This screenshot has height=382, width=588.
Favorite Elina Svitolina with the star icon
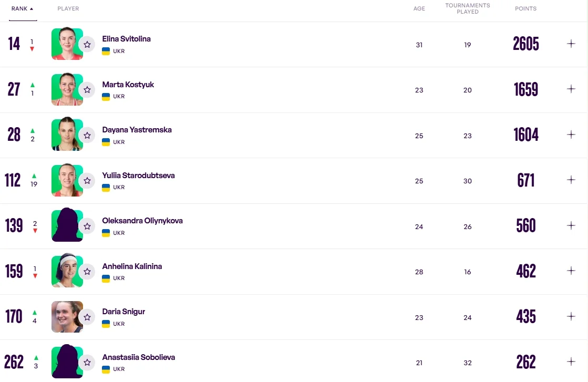click(87, 45)
